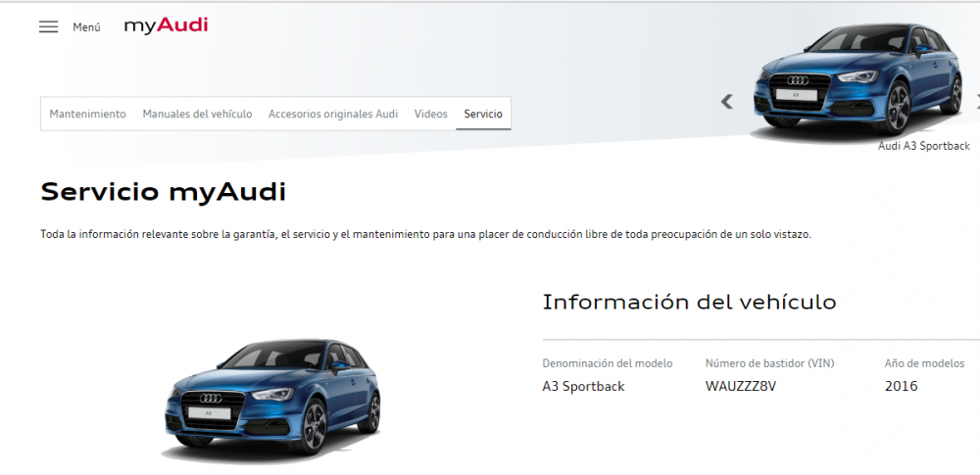Screen dimensions: 980x475
Task: Show previous vehicle with left chevron
Action: tap(726, 101)
